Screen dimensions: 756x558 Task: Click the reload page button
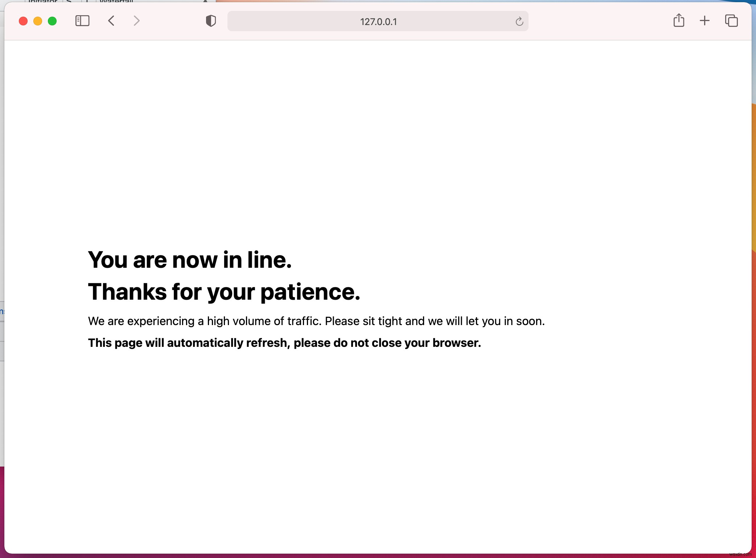pos(518,22)
